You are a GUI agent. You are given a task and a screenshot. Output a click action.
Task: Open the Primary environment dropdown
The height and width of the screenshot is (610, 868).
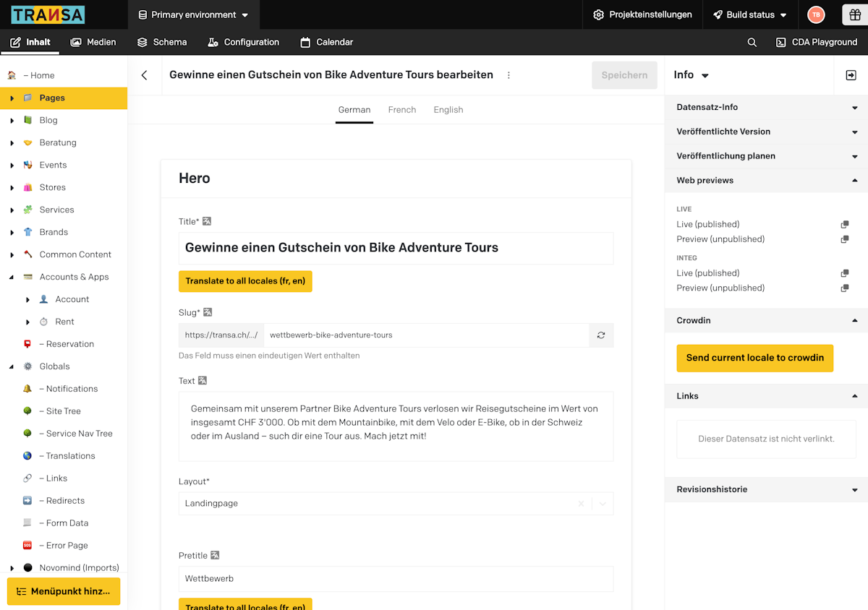pyautogui.click(x=193, y=14)
